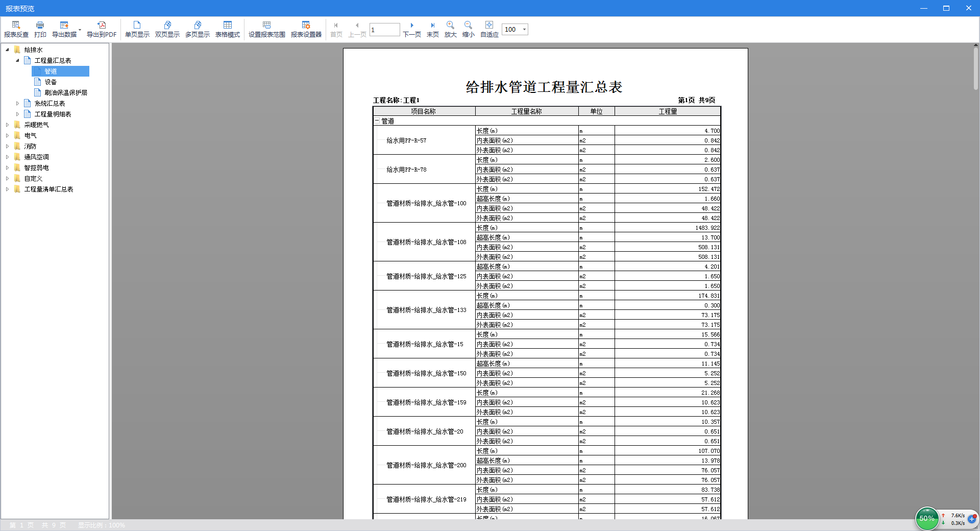Select the 刷油保温保护层 report item
The width and height of the screenshot is (980, 531).
(x=65, y=92)
